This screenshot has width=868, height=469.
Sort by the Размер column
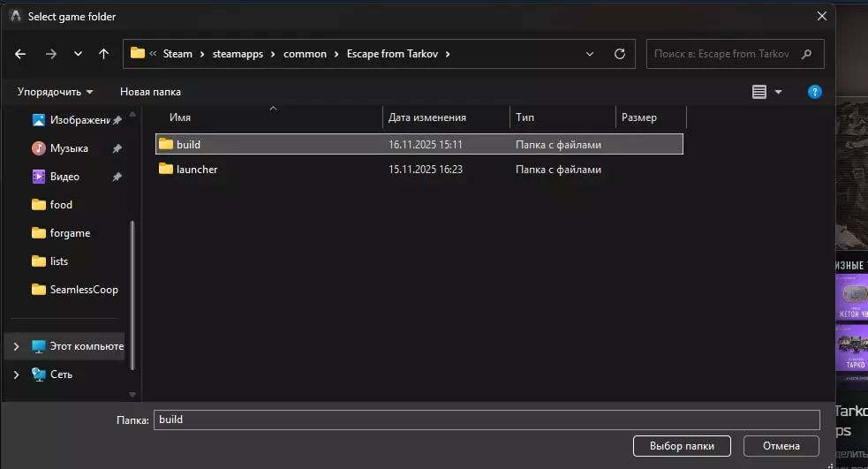click(638, 117)
